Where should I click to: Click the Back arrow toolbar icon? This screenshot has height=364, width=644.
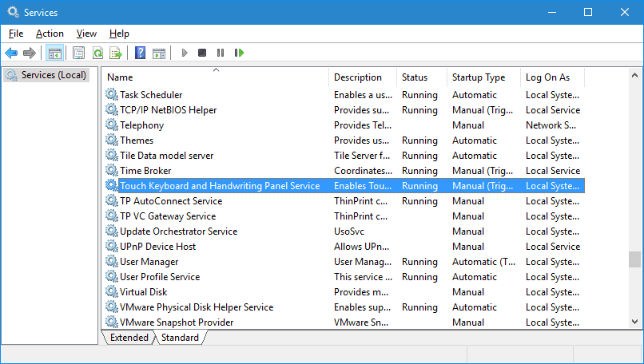[x=11, y=53]
